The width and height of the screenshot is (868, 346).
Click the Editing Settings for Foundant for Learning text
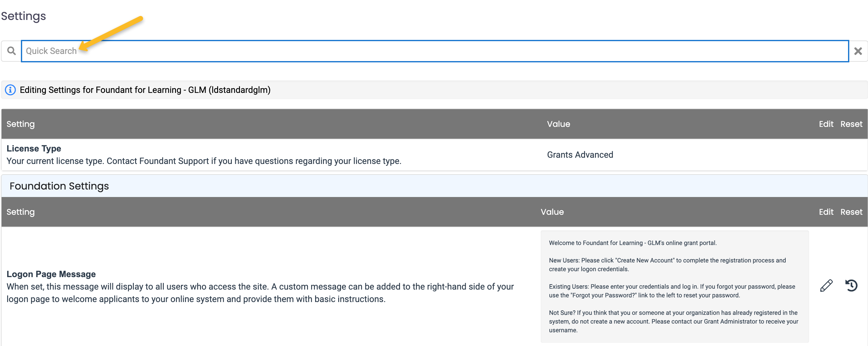point(145,90)
